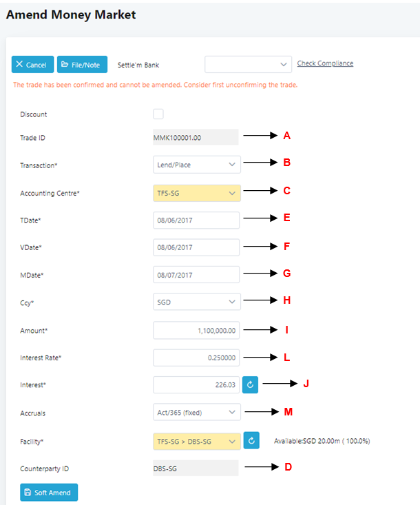
Task: Click the Amount field 1,100,000.00
Action: click(x=196, y=331)
